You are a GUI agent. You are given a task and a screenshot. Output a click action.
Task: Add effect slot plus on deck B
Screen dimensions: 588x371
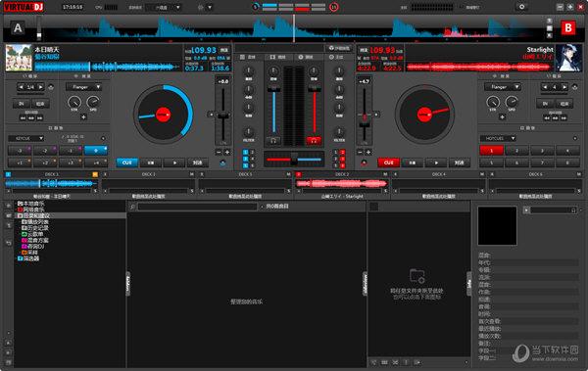502,116
